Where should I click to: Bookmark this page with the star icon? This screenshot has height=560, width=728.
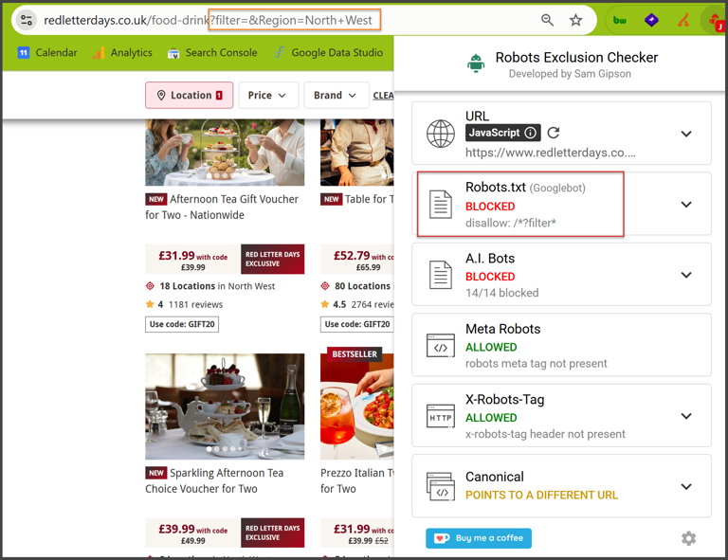[575, 20]
